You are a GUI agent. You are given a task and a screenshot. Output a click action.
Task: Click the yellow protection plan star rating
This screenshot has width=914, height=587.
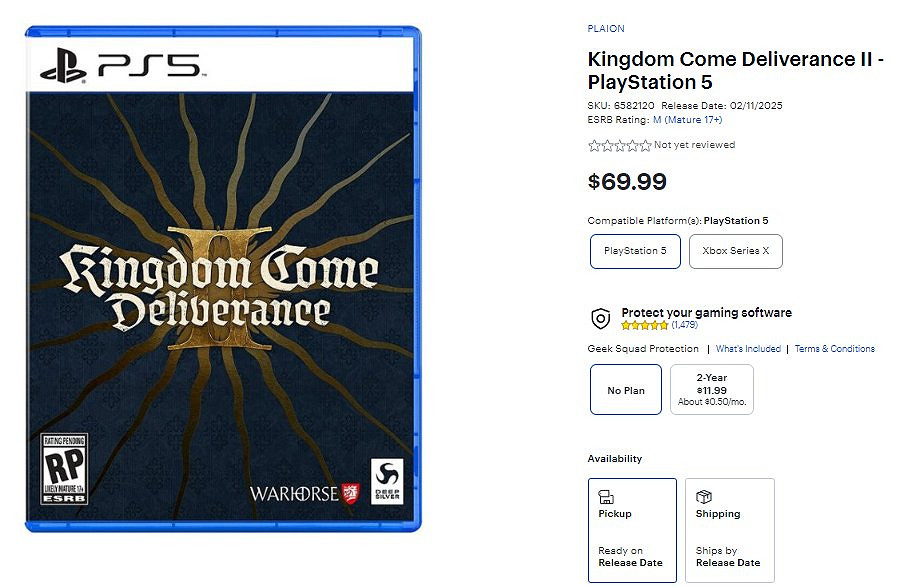point(644,325)
